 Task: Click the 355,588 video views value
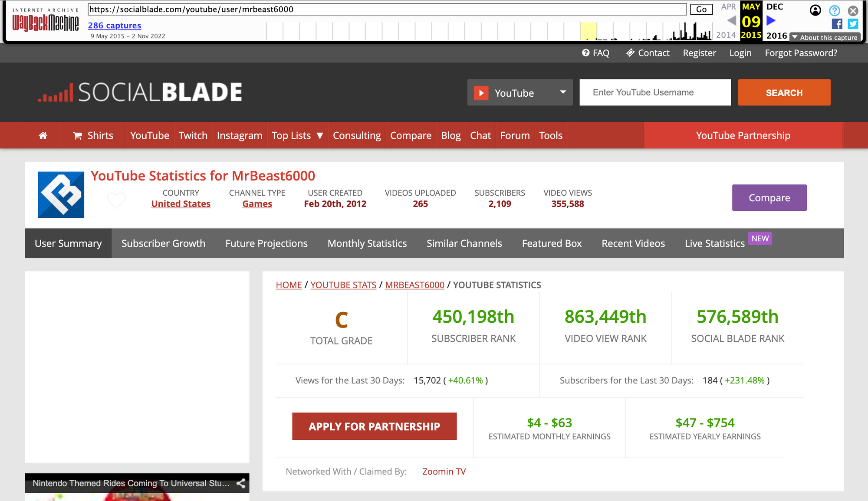[567, 204]
